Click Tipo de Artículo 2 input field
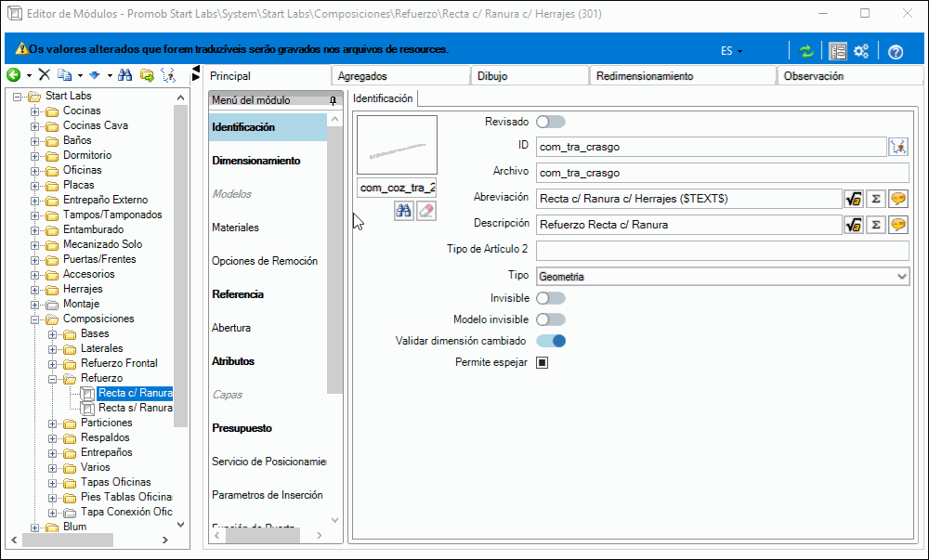The image size is (929, 560). click(x=722, y=251)
